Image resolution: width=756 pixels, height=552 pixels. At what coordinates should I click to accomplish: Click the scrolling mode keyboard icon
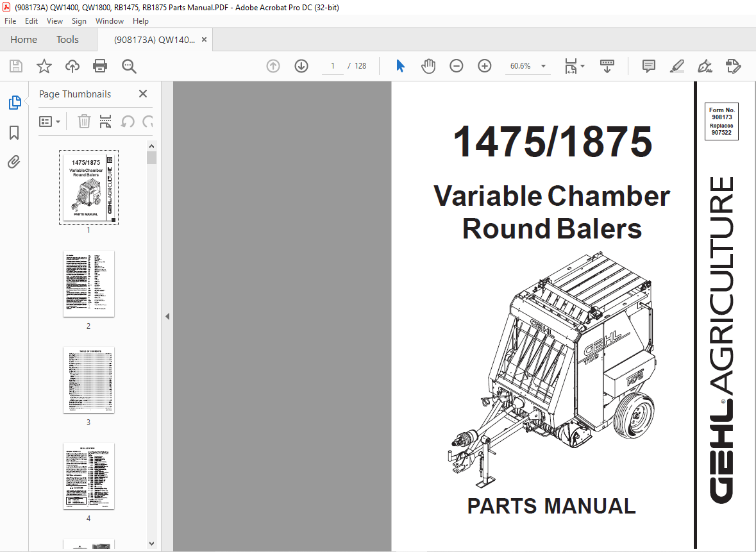(x=607, y=66)
